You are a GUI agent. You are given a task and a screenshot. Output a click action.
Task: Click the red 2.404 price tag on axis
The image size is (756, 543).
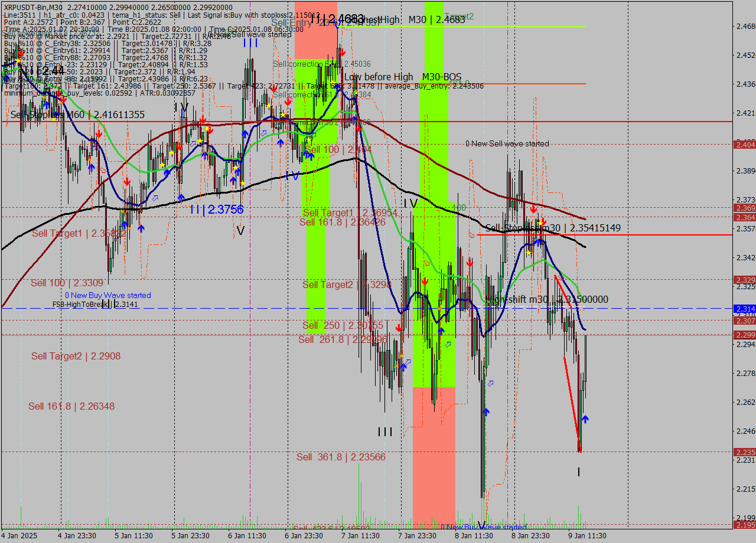[744, 145]
